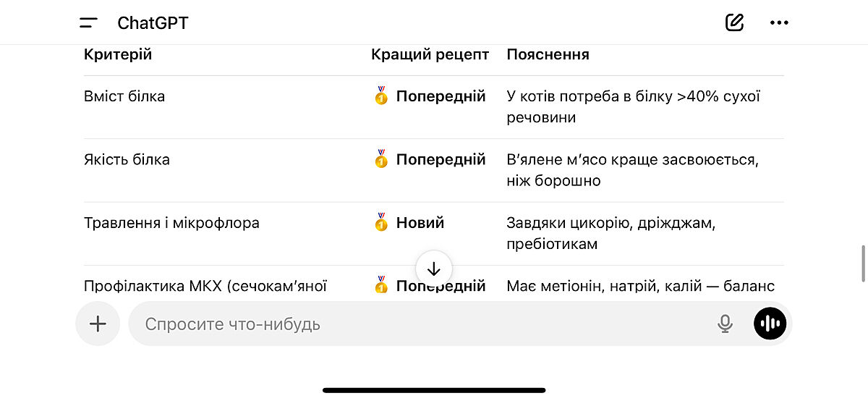Tap the microphone dictation icon
This screenshot has height=401, width=868.
(x=725, y=324)
